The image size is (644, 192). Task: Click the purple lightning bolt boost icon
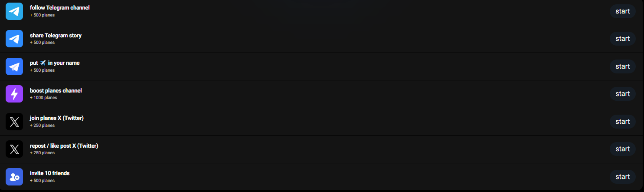pyautogui.click(x=14, y=94)
